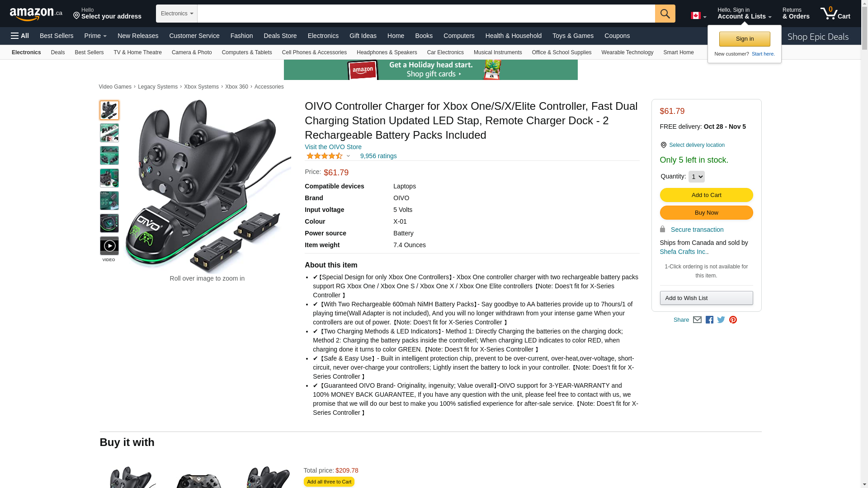Click the Add to Cart button
This screenshot has width=868, height=488.
[x=706, y=195]
